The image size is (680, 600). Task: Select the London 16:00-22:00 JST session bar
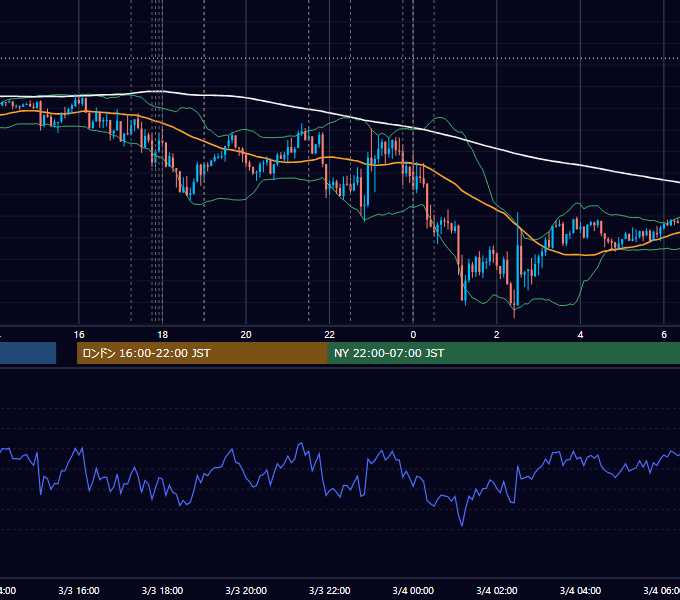[x=202, y=353]
